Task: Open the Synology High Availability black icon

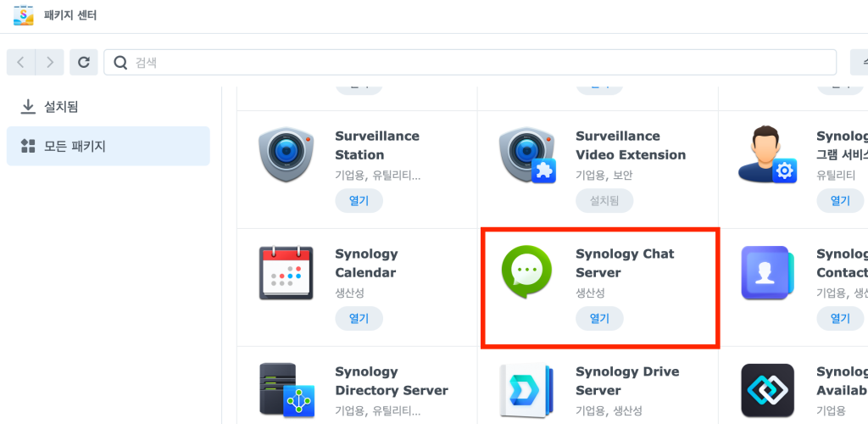Action: point(767,390)
